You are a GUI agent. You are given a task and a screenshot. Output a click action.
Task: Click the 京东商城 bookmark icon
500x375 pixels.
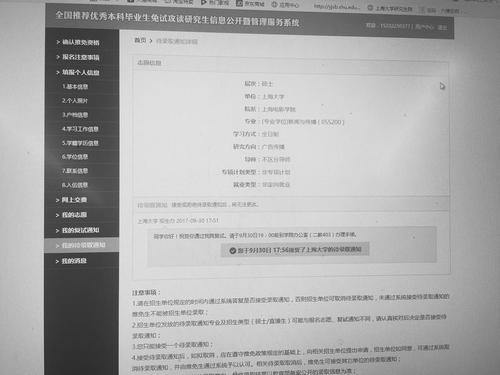[239, 3]
